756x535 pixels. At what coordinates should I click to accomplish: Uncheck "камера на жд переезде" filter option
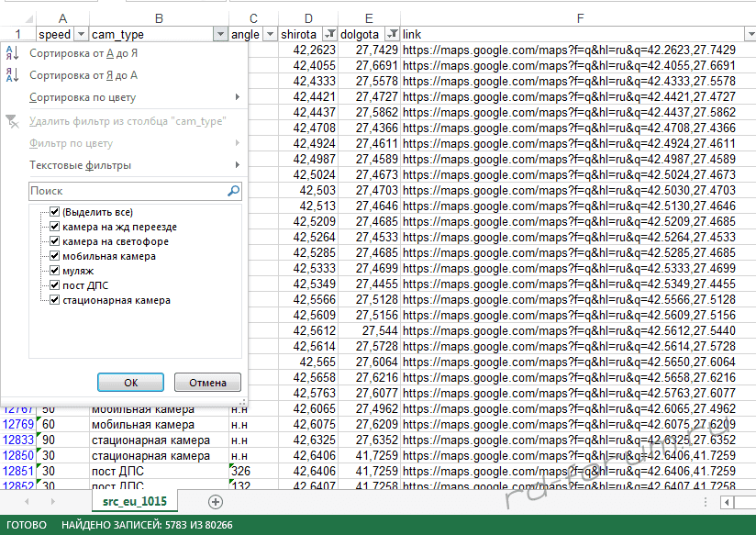pyautogui.click(x=54, y=227)
